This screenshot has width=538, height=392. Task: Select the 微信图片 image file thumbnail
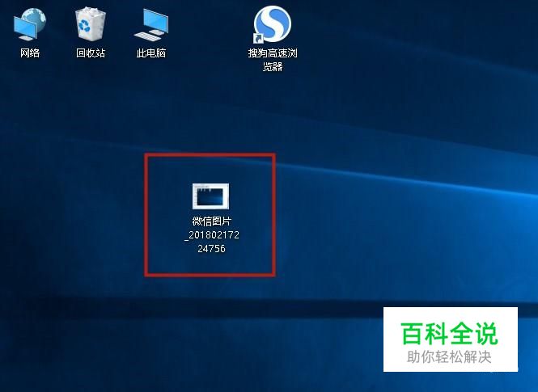click(210, 196)
